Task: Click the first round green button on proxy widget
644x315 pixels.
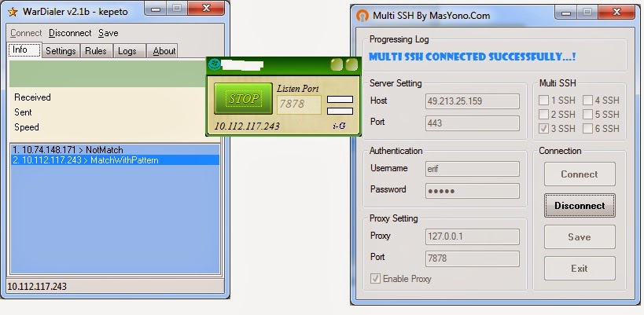Action: [x=337, y=64]
